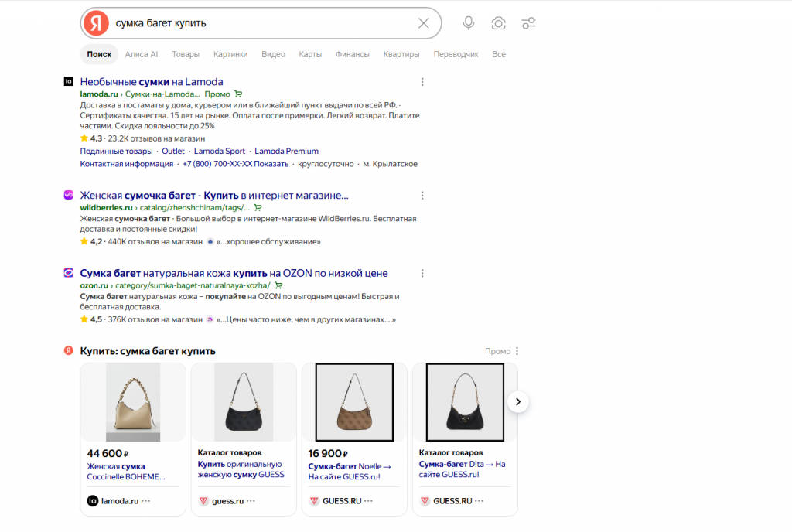Clear the search query with X
This screenshot has height=532, width=792.
423,23
